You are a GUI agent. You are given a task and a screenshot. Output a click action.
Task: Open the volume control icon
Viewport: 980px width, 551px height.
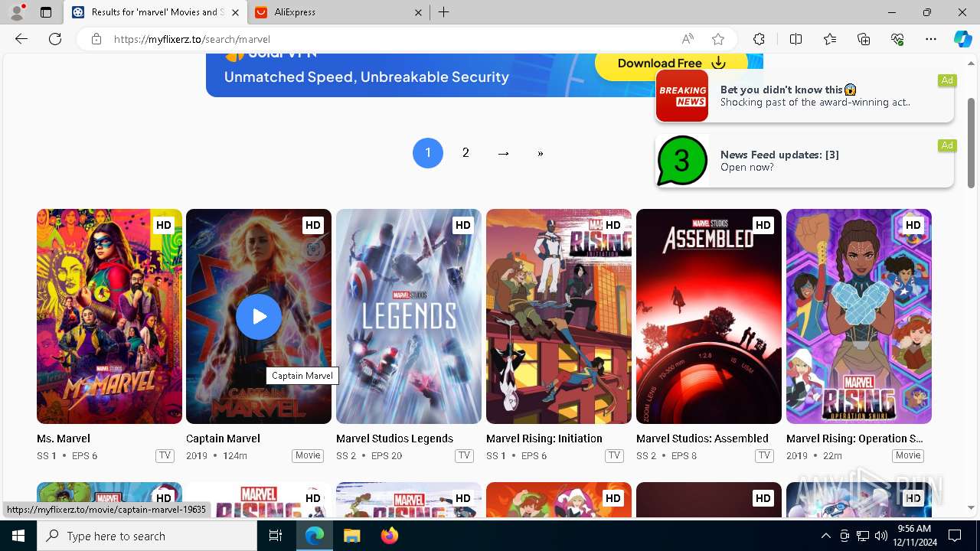(x=880, y=536)
